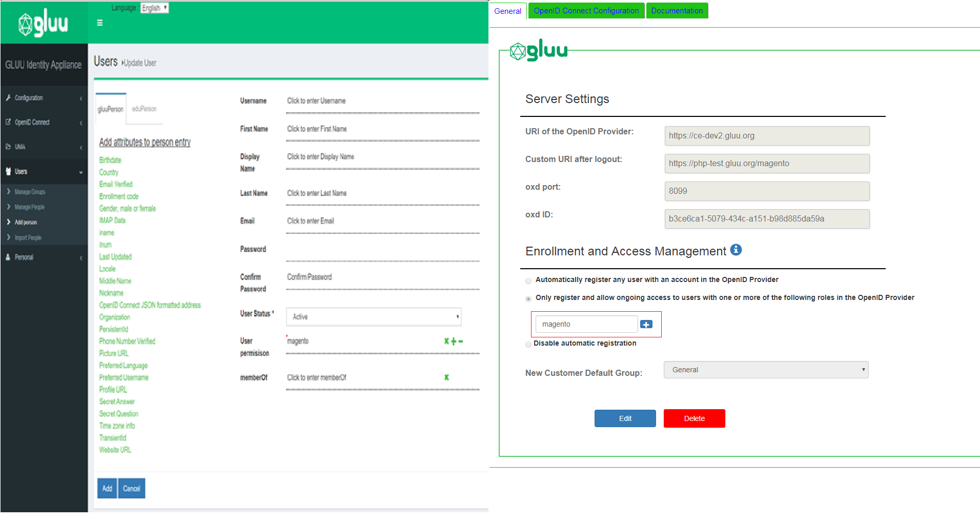Image resolution: width=980 pixels, height=522 pixels.
Task: Switch to OpenID Connect Configuration tab
Action: 586,11
